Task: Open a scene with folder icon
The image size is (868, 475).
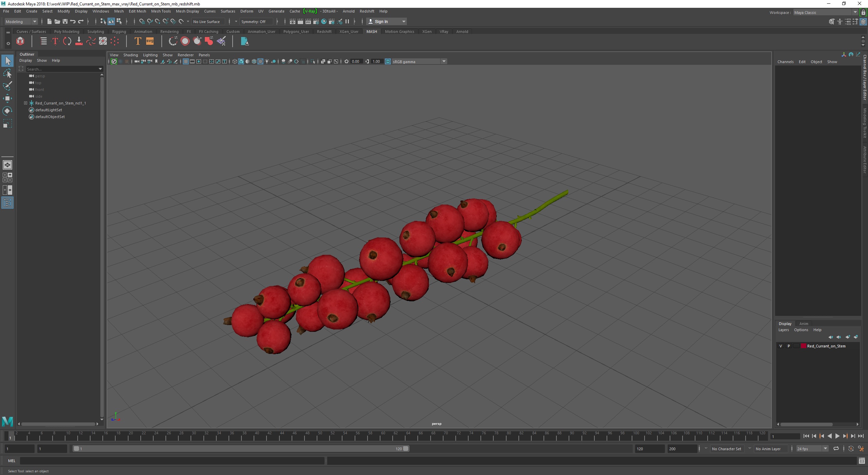Action: pos(57,21)
